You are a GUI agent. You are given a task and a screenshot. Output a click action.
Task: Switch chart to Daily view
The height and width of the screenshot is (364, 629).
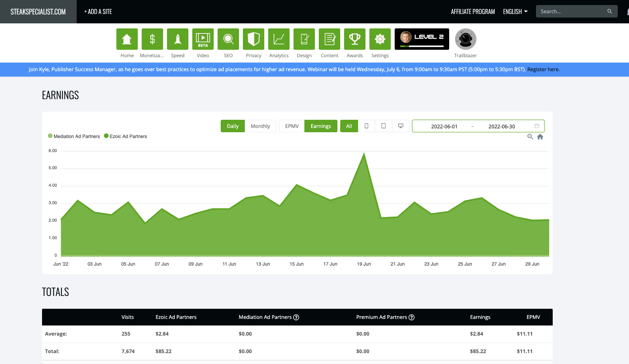[233, 126]
